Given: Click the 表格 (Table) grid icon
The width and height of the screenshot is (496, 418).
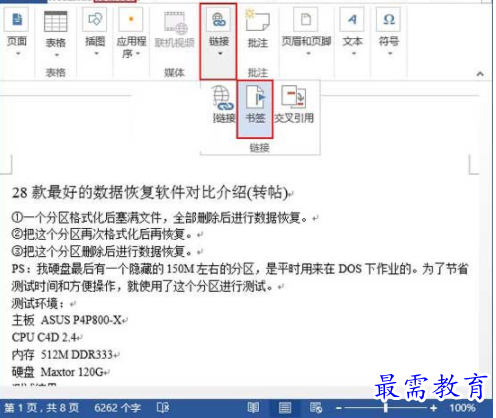Looking at the screenshot, I should [x=56, y=21].
